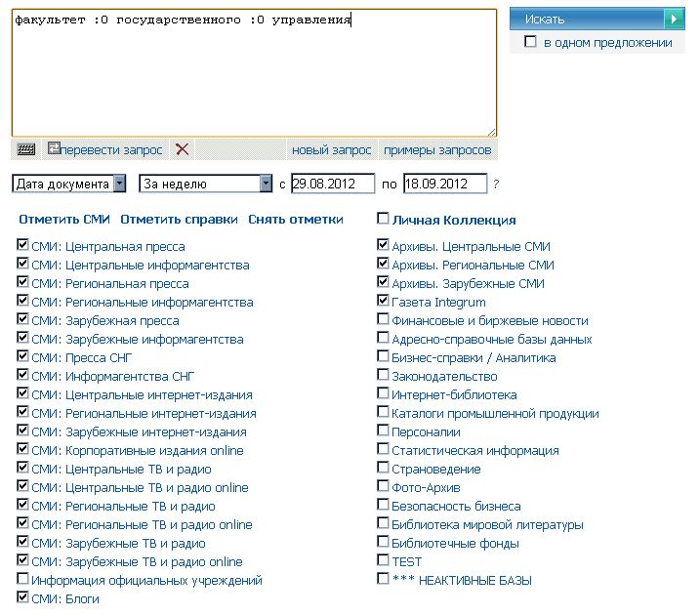The image size is (700, 616).
Task: Toggle в одном предложении checkbox
Action: pos(530,42)
